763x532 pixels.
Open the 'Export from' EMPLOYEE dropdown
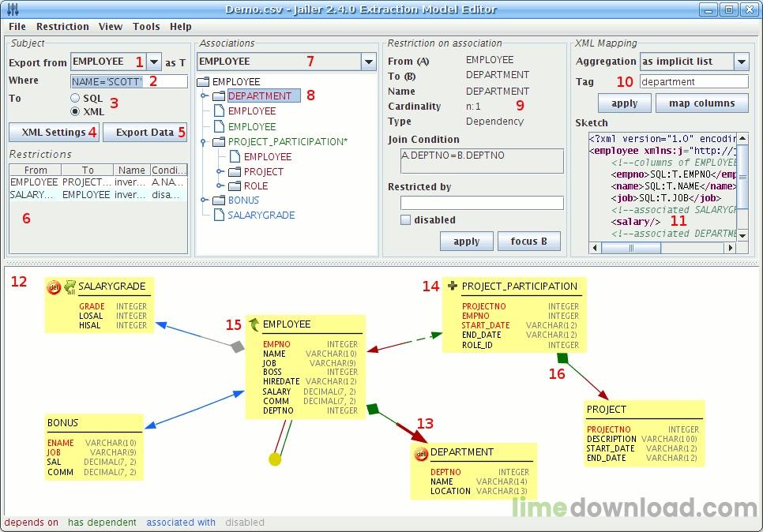click(154, 62)
